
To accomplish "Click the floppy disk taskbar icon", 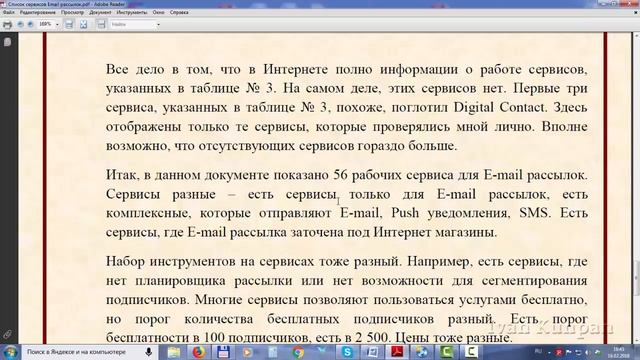I will 223,352.
